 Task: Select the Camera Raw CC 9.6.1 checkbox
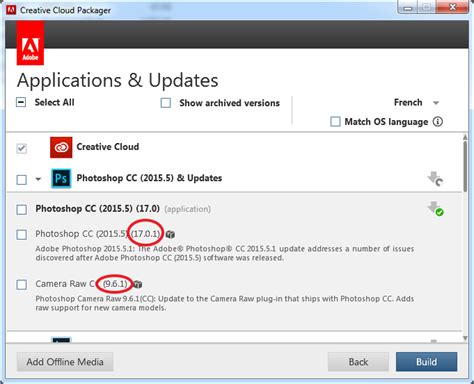point(22,285)
